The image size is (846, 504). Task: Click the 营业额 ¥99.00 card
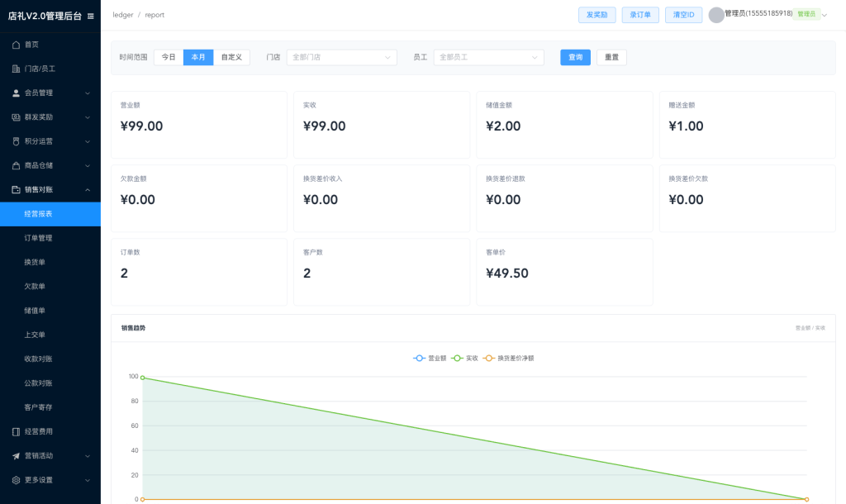(x=199, y=125)
